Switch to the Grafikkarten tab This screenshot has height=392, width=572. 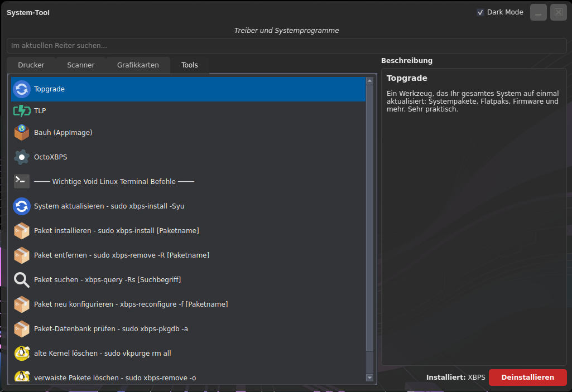pos(138,65)
